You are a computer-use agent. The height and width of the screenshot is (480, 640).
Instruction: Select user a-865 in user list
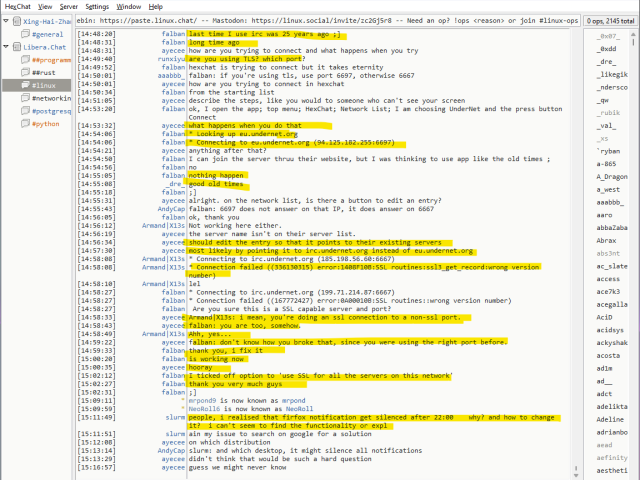coord(606,164)
